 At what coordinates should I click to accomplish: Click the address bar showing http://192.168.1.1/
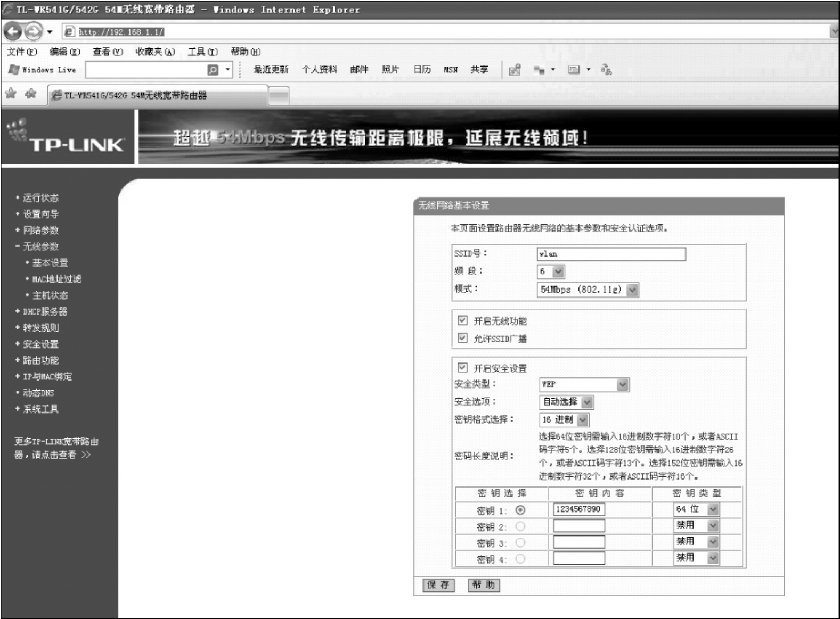click(x=446, y=32)
